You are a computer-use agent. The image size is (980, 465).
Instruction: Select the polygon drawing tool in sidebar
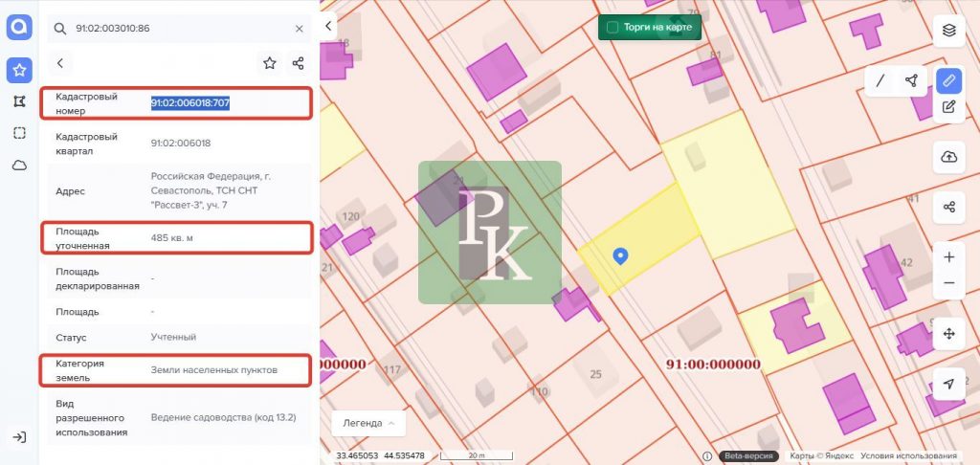(x=19, y=101)
